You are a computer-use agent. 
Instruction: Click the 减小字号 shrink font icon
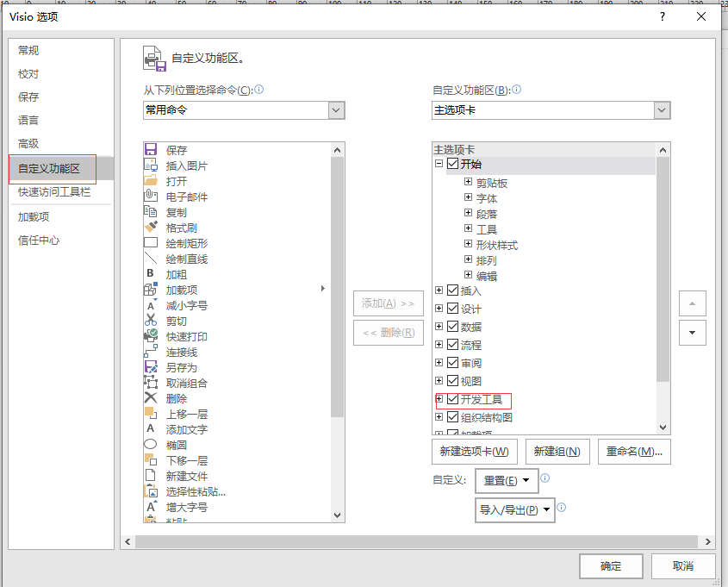[151, 305]
